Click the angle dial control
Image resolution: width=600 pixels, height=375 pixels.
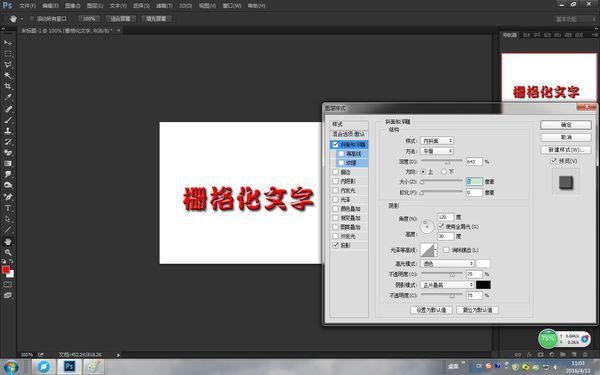pyautogui.click(x=427, y=226)
